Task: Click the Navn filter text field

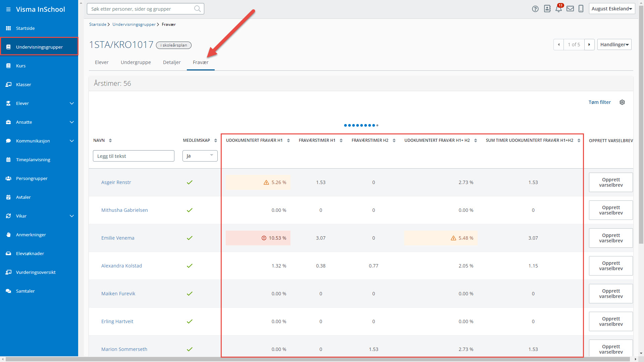Action: point(133,156)
